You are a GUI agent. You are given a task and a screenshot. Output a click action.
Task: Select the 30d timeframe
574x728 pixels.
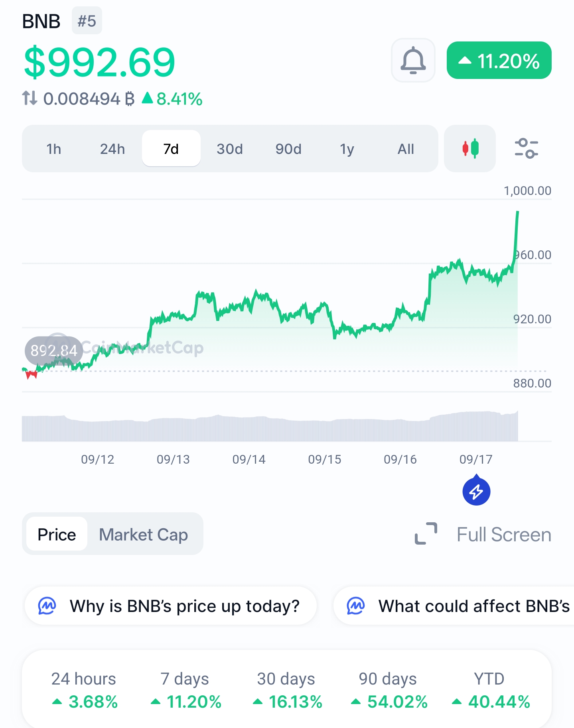[230, 149]
